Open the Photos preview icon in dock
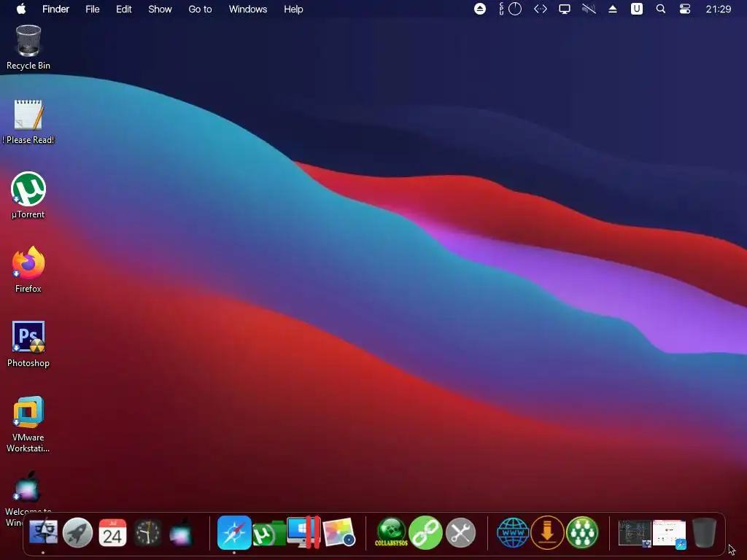The width and height of the screenshot is (747, 560). [338, 532]
